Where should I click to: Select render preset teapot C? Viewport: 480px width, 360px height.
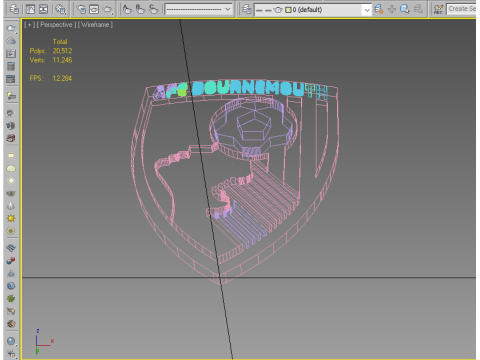pos(153,9)
